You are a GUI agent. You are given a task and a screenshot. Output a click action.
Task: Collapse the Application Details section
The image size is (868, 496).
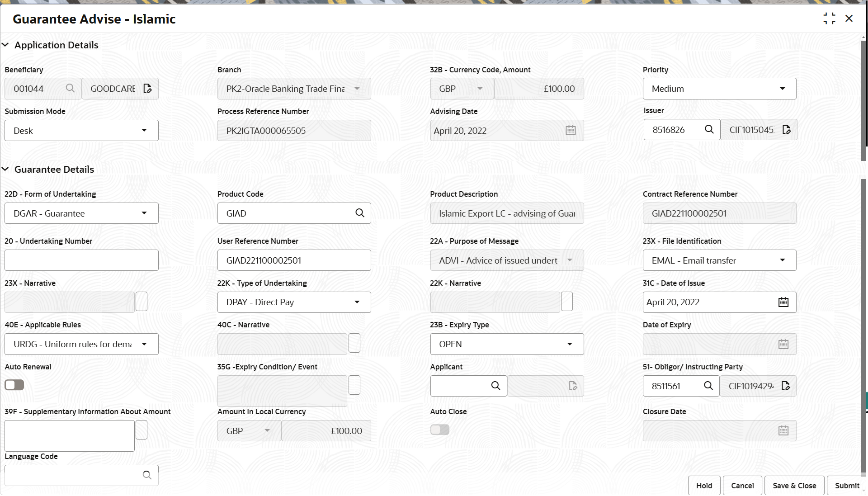[x=5, y=45]
